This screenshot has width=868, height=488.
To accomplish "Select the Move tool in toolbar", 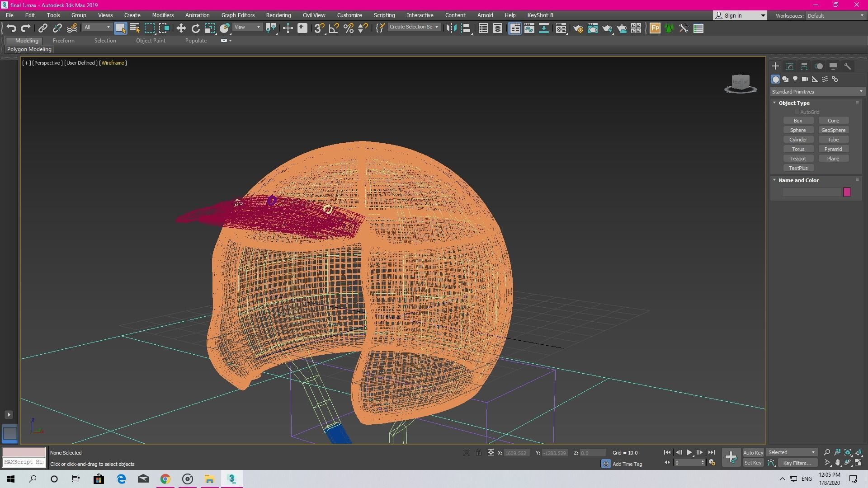I will 181,28.
